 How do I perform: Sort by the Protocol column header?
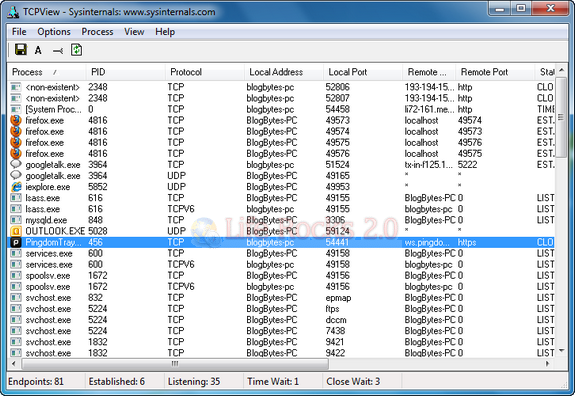coord(205,72)
